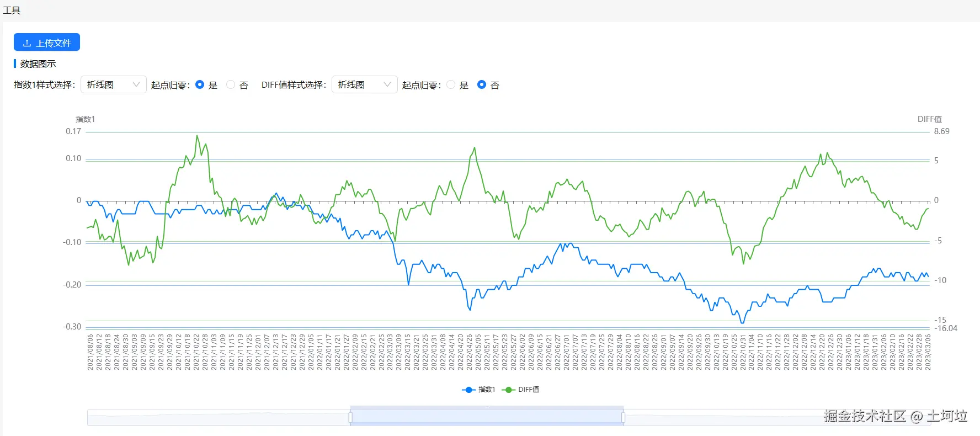Click the -0.10 left axis label
Image resolution: width=980 pixels, height=436 pixels.
72,242
